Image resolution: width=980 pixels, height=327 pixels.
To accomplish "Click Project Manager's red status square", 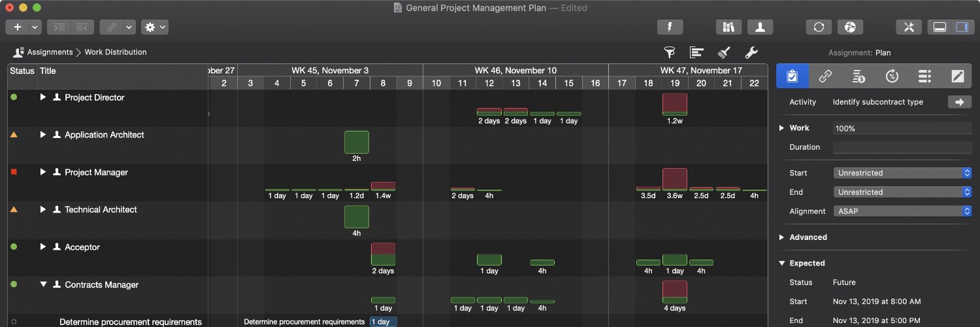I will coord(14,172).
